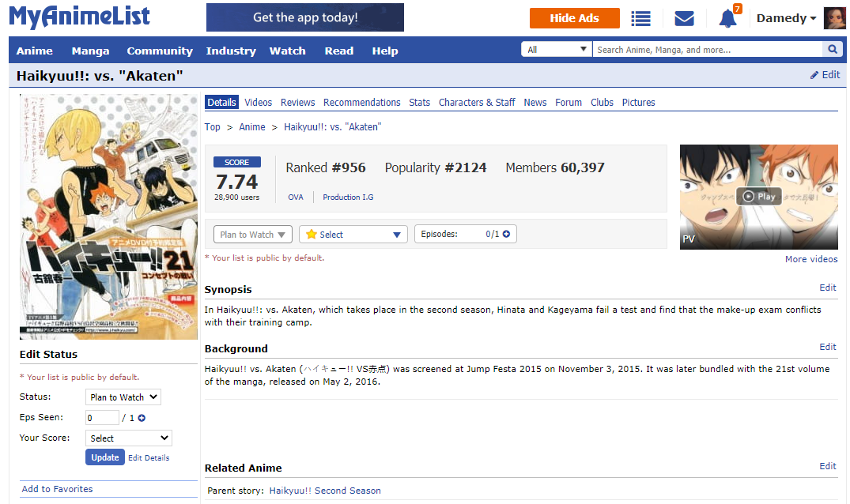Open the Damedy account menu
The height and width of the screenshot is (504, 850).
click(786, 18)
